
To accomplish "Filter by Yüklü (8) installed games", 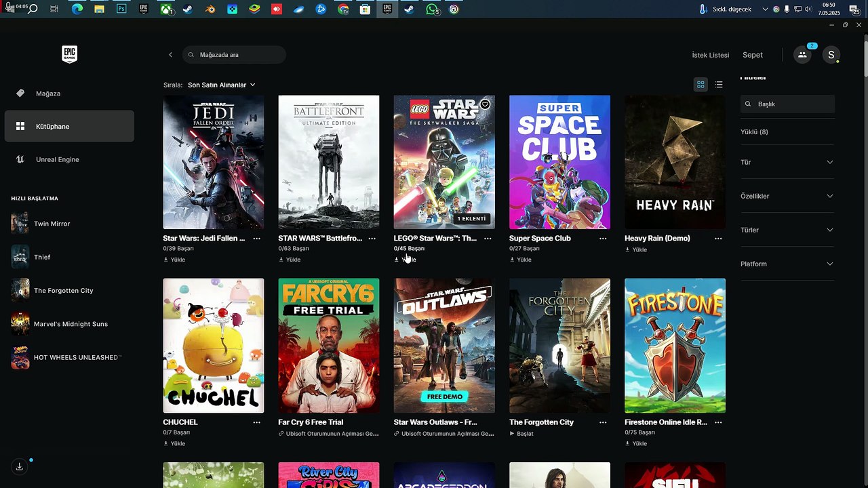I will click(754, 132).
